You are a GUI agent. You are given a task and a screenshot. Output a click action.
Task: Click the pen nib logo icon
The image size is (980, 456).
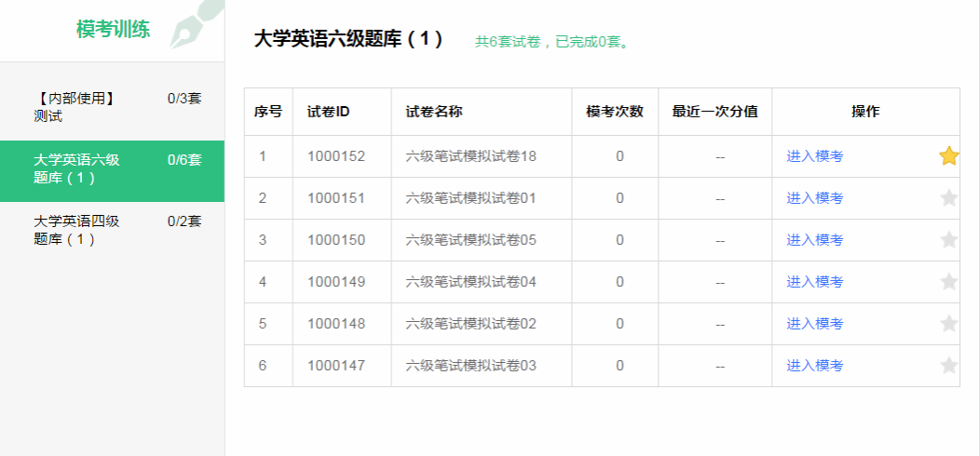(x=196, y=25)
